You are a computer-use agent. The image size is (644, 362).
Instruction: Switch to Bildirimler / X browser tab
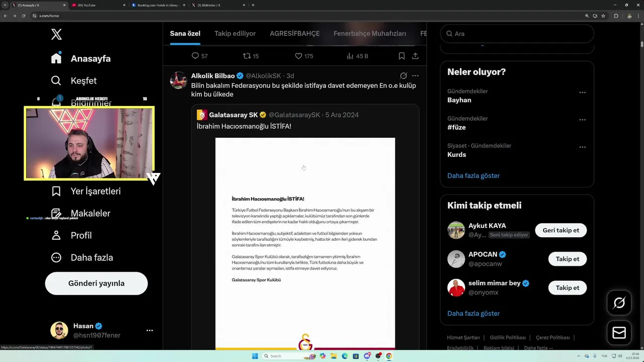[x=219, y=5]
